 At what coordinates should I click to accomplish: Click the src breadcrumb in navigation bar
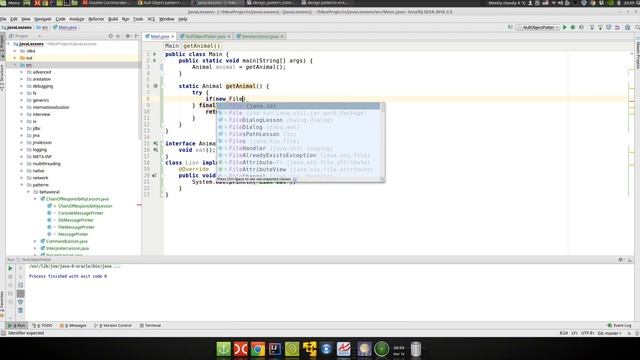(42, 27)
